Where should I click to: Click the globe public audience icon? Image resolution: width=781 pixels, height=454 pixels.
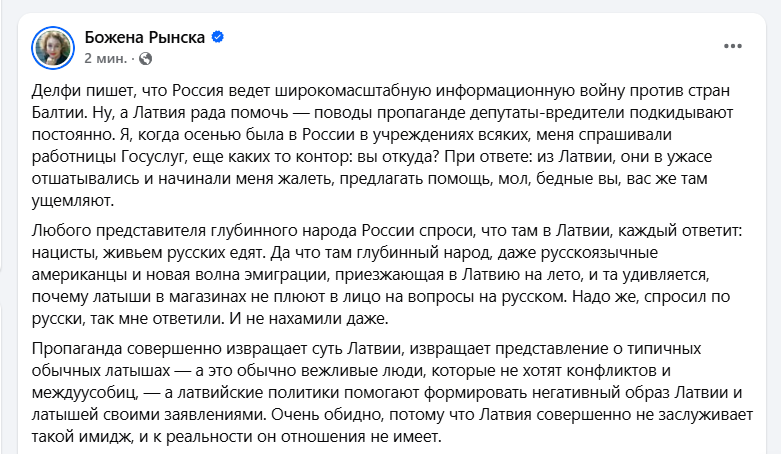(x=144, y=59)
